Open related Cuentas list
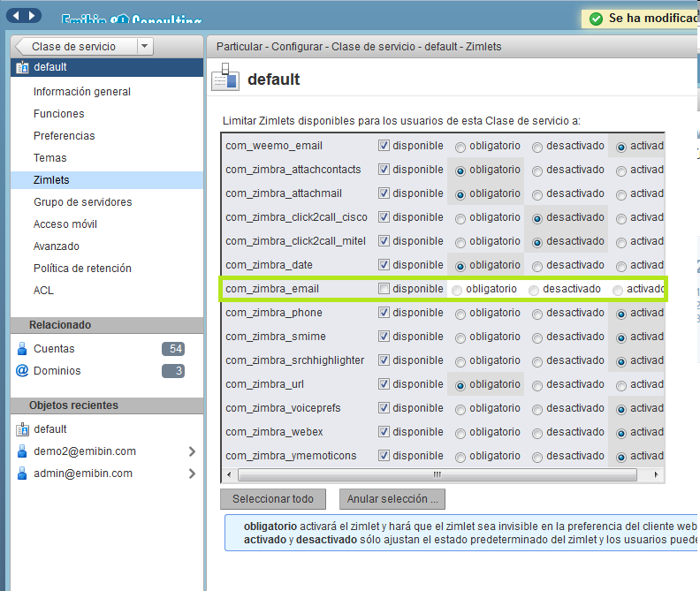The width and height of the screenshot is (700, 591). (x=54, y=349)
